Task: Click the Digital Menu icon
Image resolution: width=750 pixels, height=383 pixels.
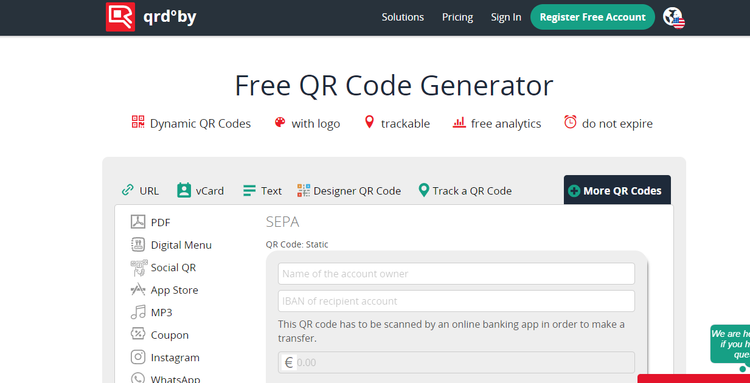Action: [138, 244]
